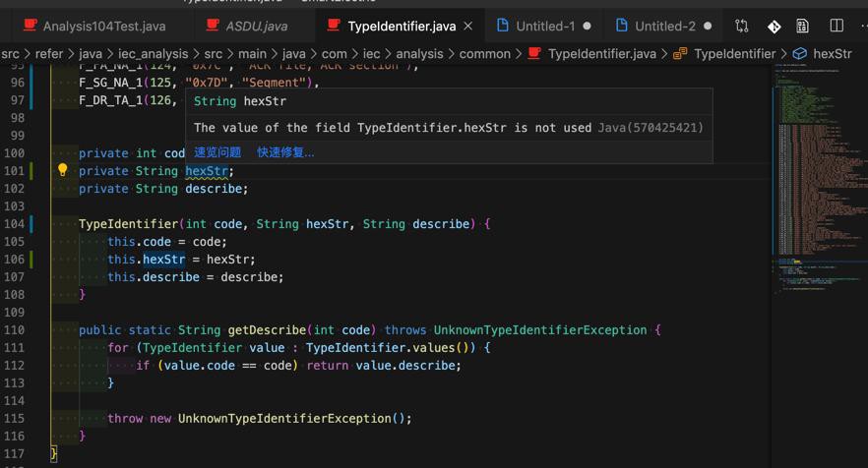Click the underlined hexStr field on line 101
The width and height of the screenshot is (868, 468).
click(207, 171)
